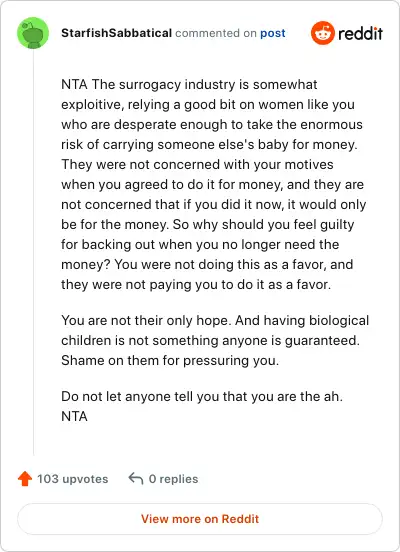Open the 0 replies label
This screenshot has height=552, width=400.
point(173,479)
